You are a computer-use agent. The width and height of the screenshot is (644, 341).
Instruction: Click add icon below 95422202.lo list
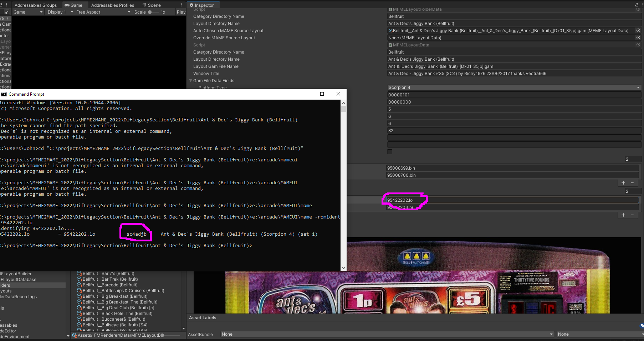623,215
